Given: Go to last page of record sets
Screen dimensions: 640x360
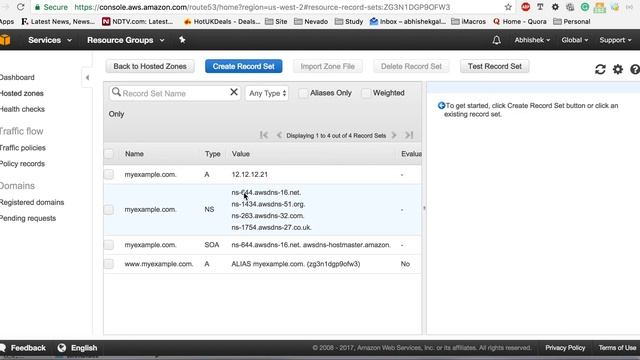Looking at the screenshot, I should 409,135.
